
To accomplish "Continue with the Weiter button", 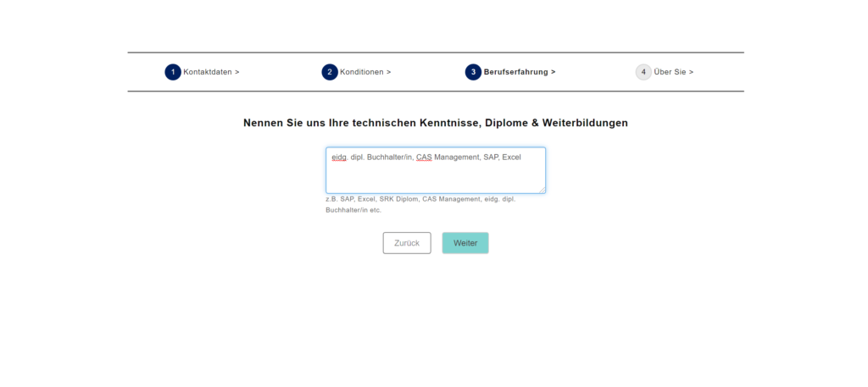I will coord(465,243).
